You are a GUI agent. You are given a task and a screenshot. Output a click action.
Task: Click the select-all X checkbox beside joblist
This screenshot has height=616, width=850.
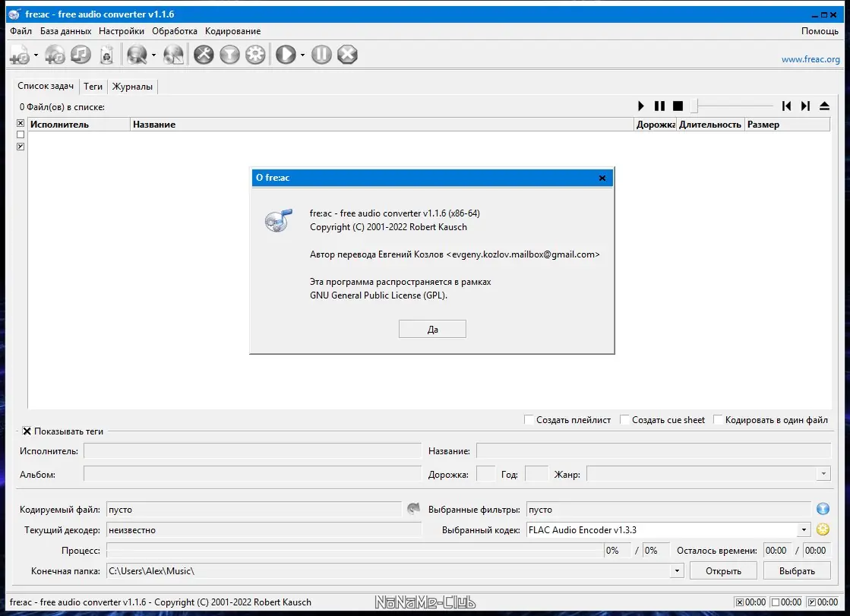[21, 123]
